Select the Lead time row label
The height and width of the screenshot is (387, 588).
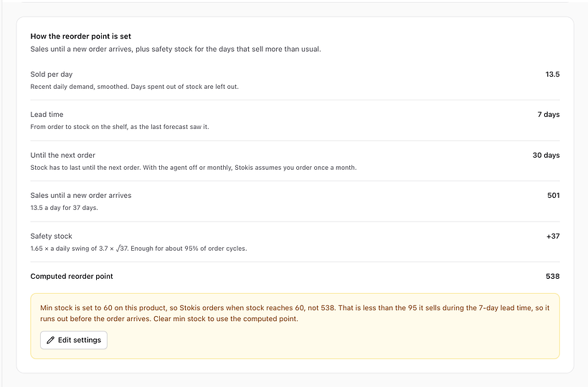pyautogui.click(x=47, y=114)
